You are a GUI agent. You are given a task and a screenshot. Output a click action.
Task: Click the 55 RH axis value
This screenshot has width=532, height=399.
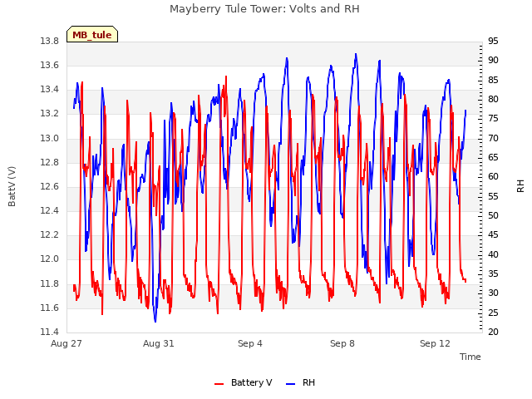(493, 196)
